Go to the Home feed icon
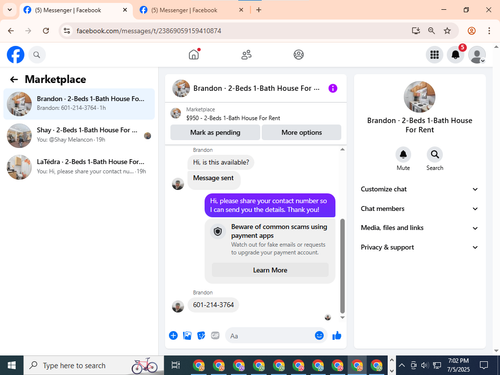This screenshot has height=375, width=500. click(x=194, y=54)
